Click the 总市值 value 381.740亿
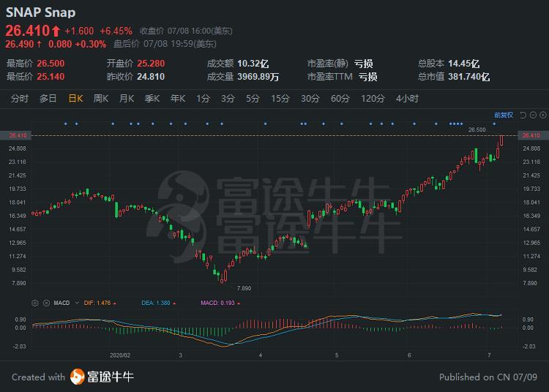The width and height of the screenshot is (549, 392). point(468,77)
